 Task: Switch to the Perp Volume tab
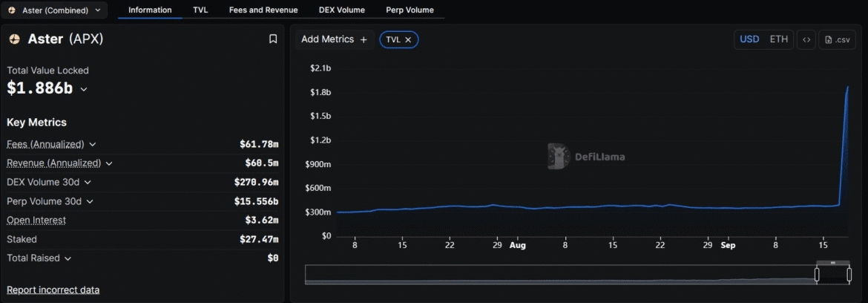pos(410,10)
